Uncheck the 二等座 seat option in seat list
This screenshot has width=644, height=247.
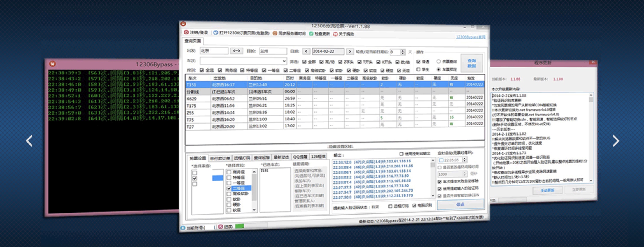tap(229, 188)
